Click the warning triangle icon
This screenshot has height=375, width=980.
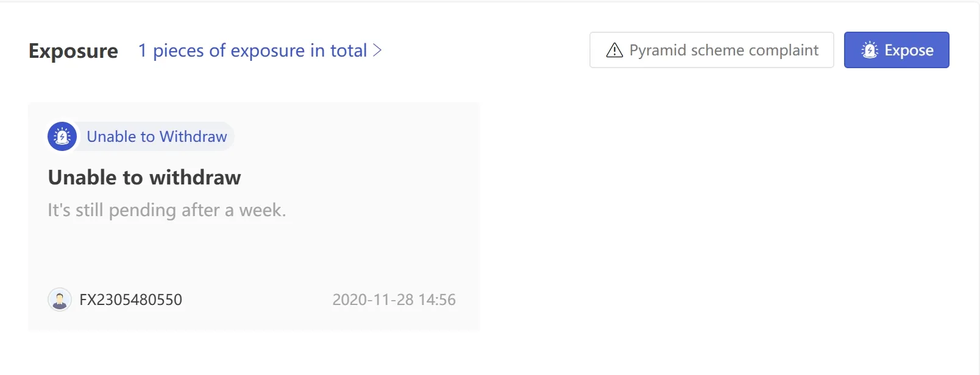(x=614, y=50)
